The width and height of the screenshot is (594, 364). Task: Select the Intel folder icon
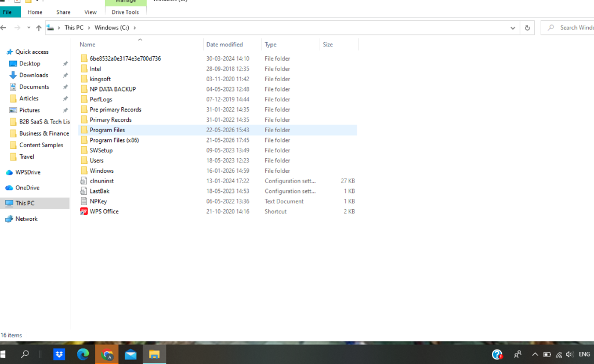point(84,69)
